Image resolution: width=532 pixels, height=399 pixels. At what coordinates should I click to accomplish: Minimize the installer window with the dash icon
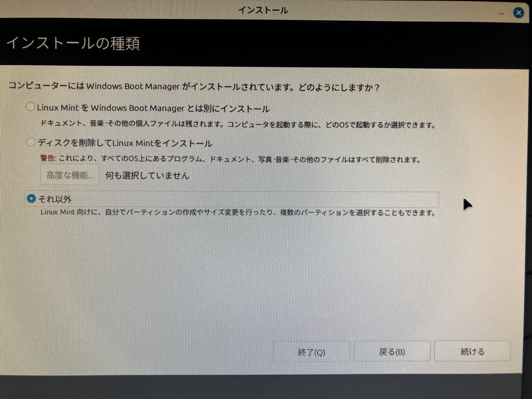point(501,13)
